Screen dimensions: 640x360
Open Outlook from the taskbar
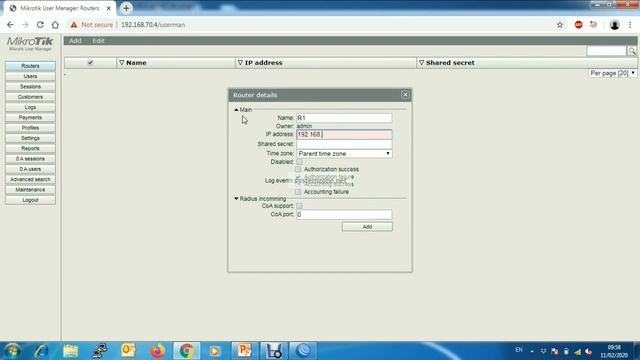[128, 351]
